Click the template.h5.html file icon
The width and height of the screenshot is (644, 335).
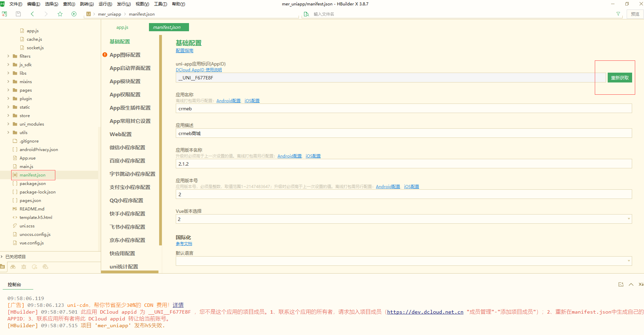pos(15,217)
